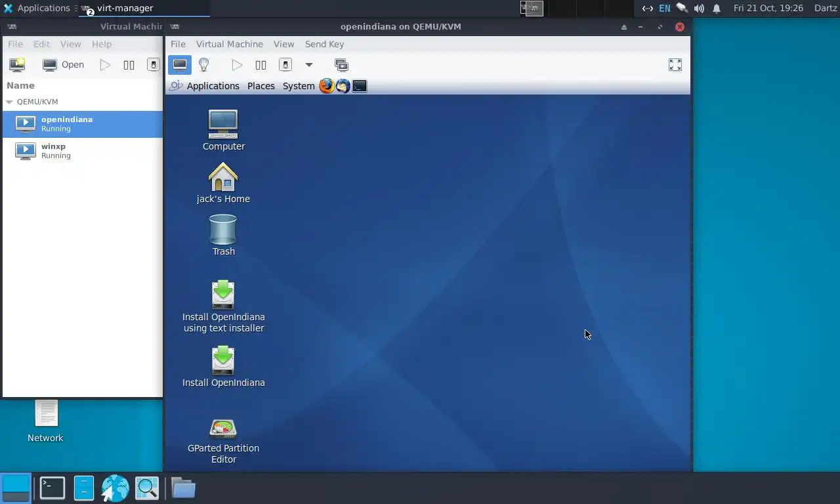The image size is (840, 504).
Task: Launch Thunderbird from guest panel
Action: tap(343, 86)
